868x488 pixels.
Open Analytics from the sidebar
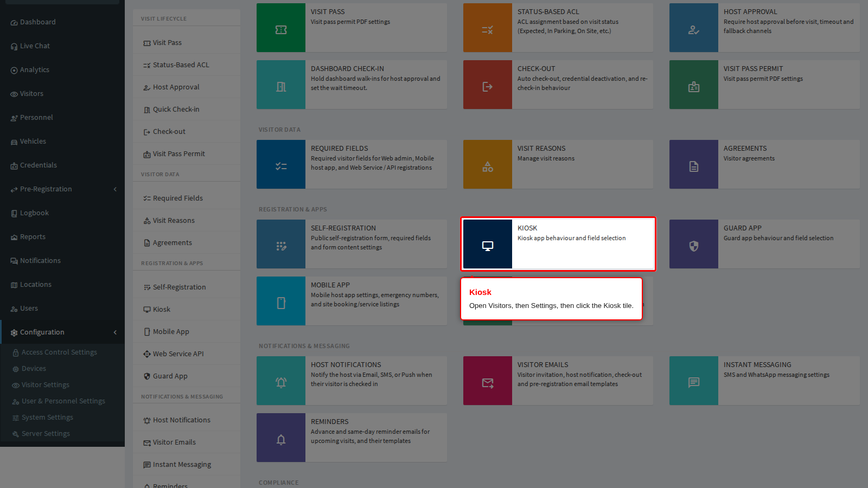pyautogui.click(x=62, y=70)
